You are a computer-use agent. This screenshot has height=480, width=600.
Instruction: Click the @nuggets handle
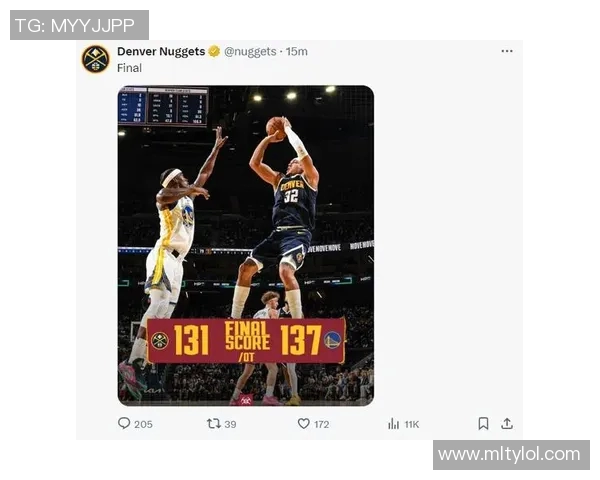tap(250, 51)
